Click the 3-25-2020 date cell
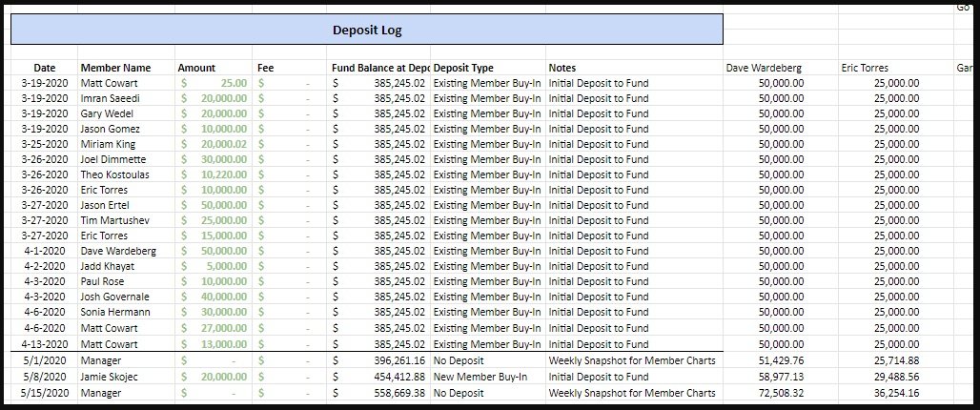This screenshot has width=980, height=410. pyautogui.click(x=45, y=144)
